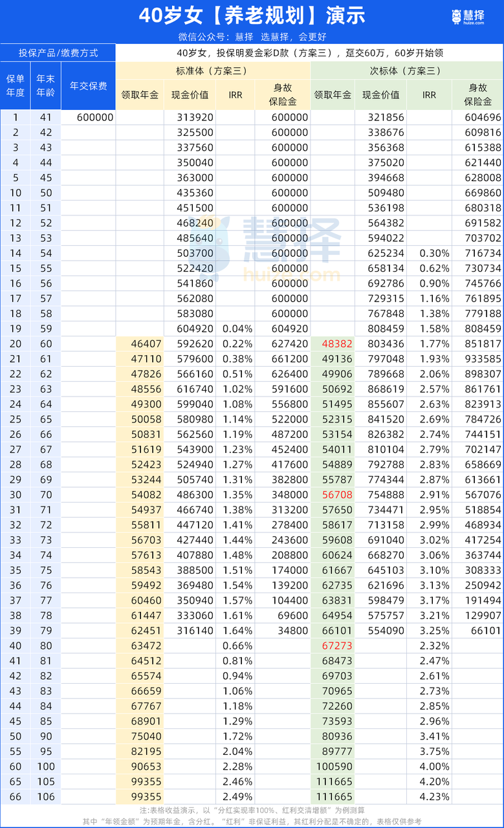The width and height of the screenshot is (504, 828).
Task: Select 领取年金 header under 标准体
Action: click(x=140, y=94)
